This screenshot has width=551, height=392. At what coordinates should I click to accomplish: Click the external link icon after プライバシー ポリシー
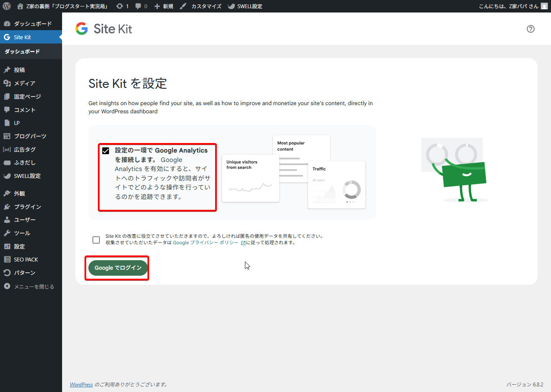pyautogui.click(x=243, y=243)
